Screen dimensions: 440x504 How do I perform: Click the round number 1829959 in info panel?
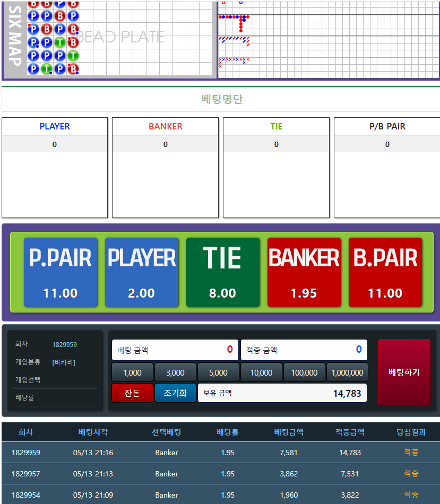click(65, 344)
